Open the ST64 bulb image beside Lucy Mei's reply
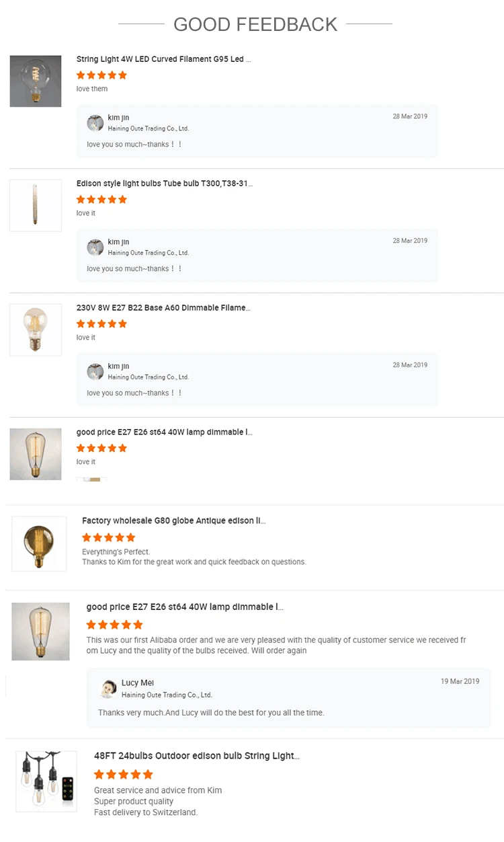Viewport: 504px width, 842px height. pyautogui.click(x=40, y=631)
